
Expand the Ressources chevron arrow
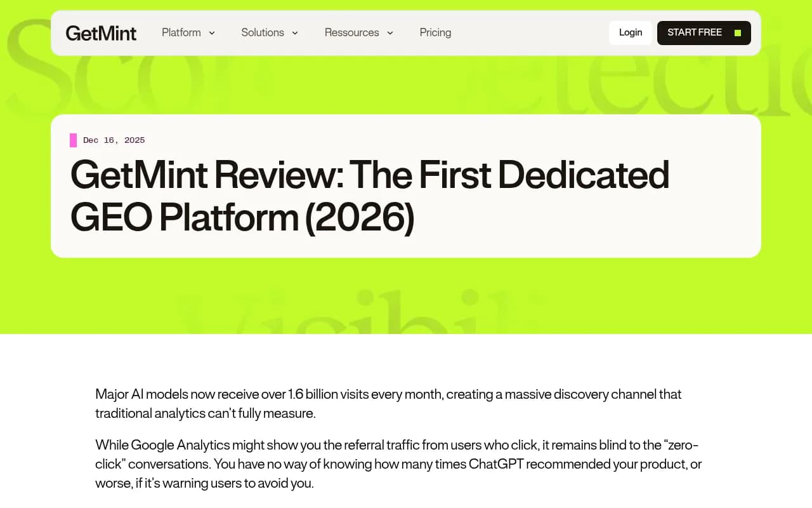coord(390,33)
